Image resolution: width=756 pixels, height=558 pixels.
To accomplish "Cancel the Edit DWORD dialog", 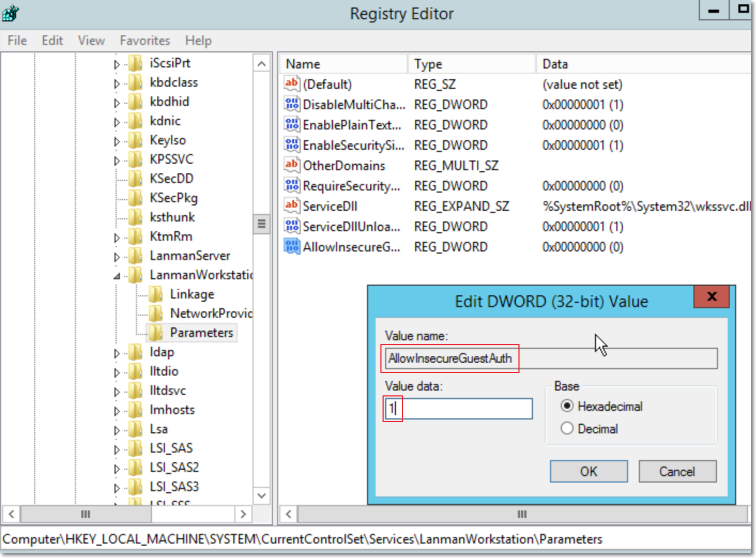I will pos(677,471).
